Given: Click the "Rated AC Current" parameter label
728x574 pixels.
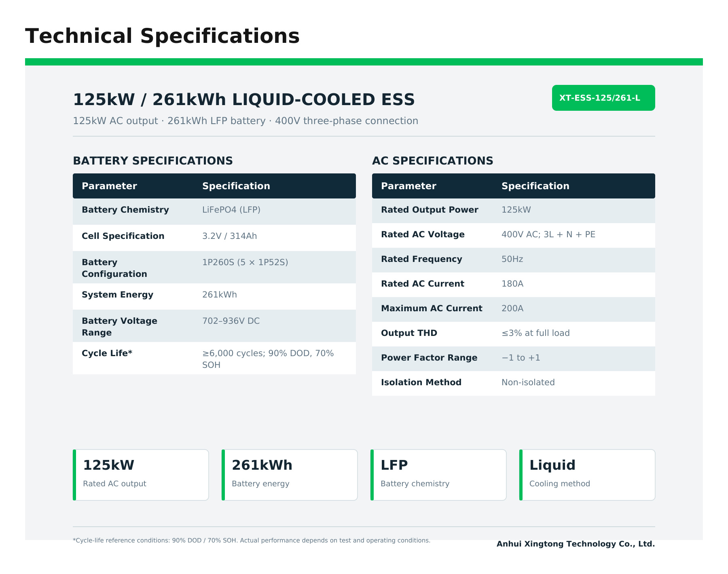Looking at the screenshot, I should (x=423, y=284).
